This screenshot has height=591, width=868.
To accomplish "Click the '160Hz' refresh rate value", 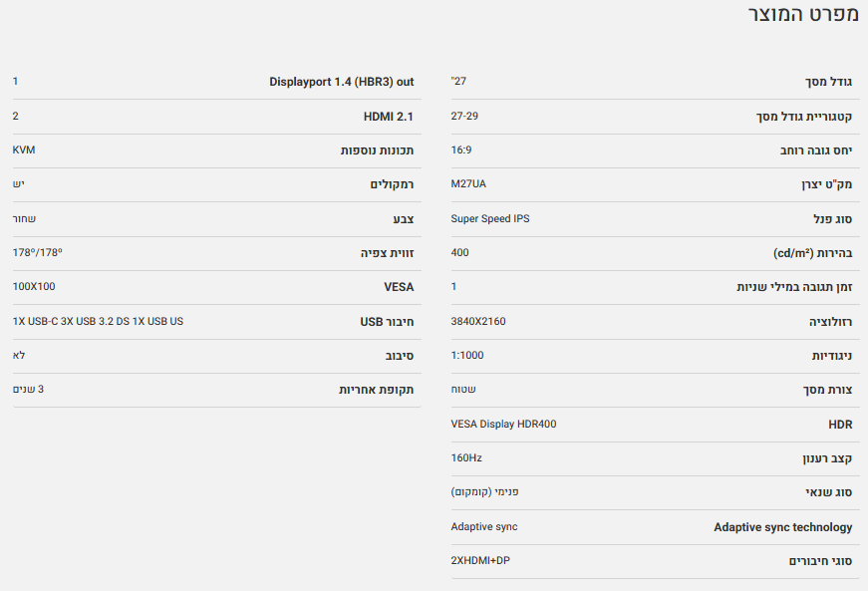I will (466, 457).
